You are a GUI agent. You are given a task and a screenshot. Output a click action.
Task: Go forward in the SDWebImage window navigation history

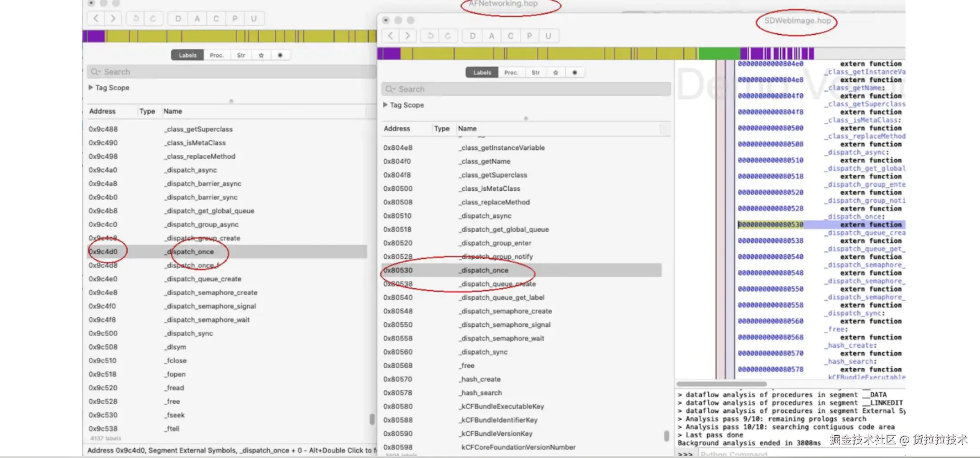point(407,36)
